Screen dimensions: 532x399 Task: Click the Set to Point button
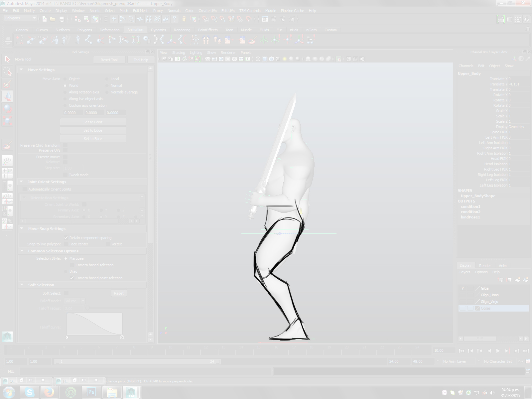coord(93,122)
